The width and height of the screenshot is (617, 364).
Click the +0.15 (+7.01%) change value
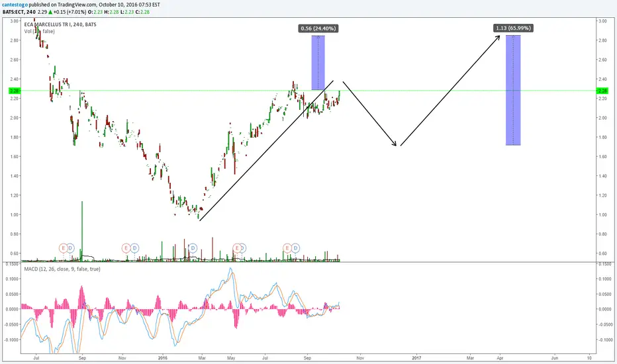coord(70,12)
